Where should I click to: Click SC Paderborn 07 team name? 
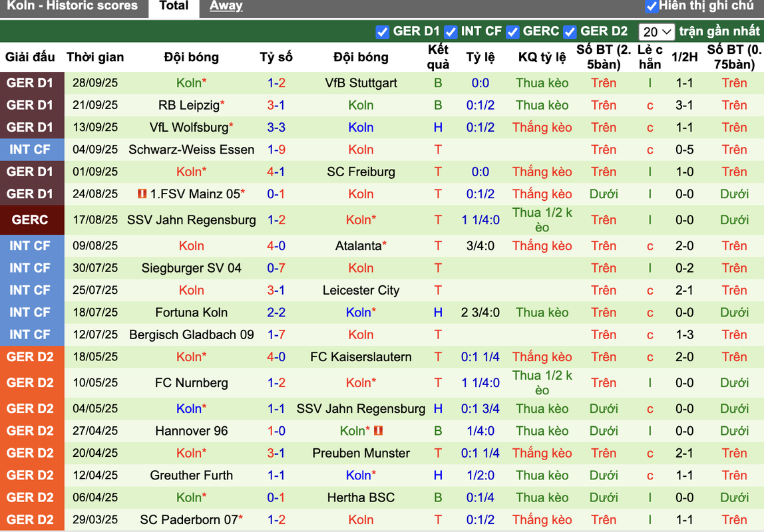pos(189,520)
